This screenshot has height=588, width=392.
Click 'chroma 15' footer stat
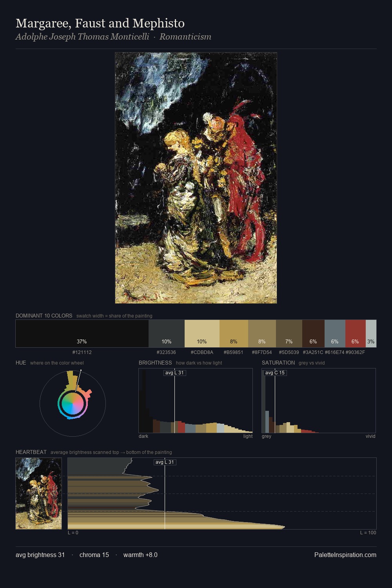pyautogui.click(x=94, y=555)
